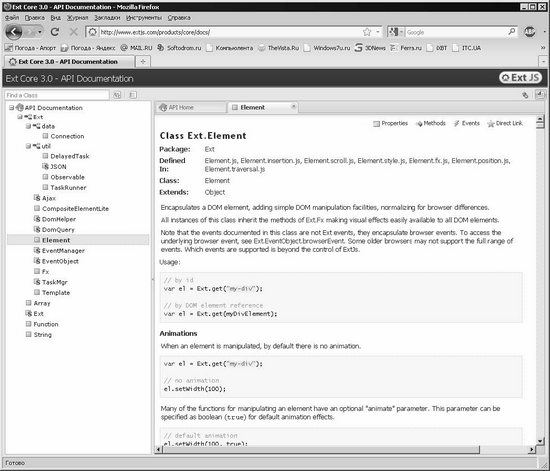550x471 pixels.
Task: Close the Element tab
Action: click(293, 106)
